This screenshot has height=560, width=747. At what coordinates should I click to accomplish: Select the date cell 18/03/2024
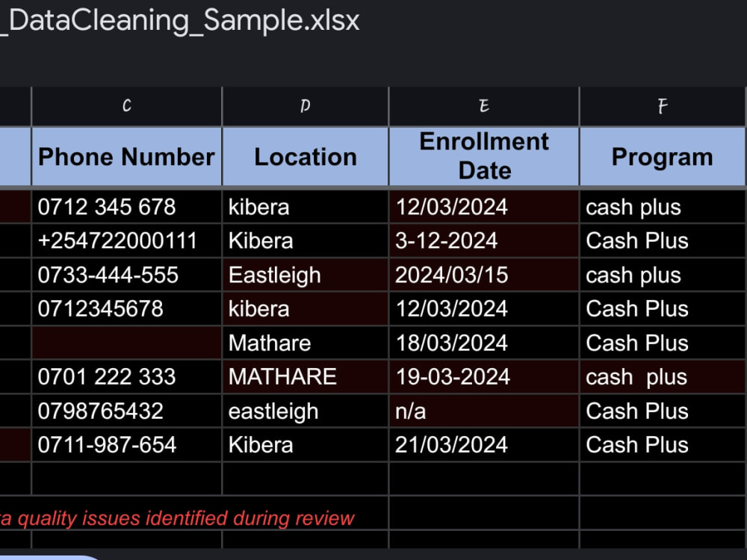coord(484,343)
